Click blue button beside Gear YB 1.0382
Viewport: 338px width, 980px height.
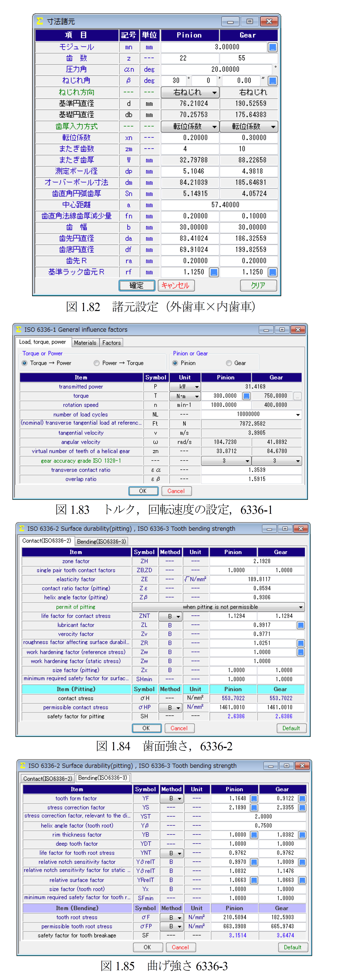302,835
